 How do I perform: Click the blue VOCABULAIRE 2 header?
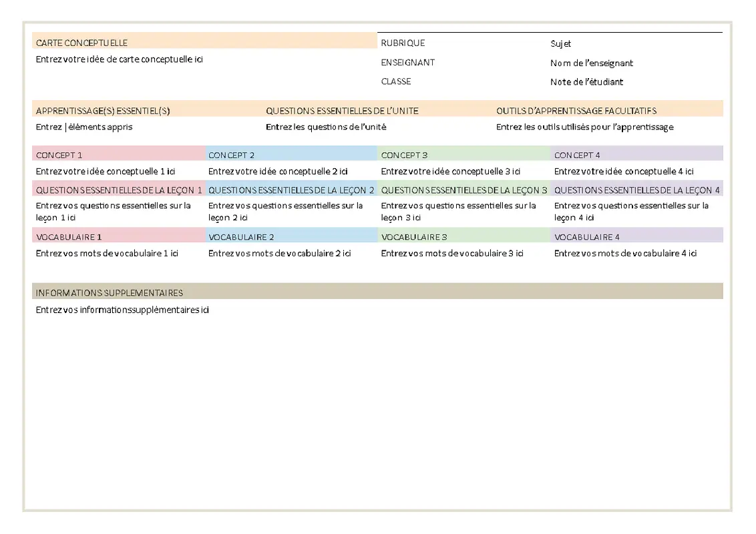tap(239, 236)
